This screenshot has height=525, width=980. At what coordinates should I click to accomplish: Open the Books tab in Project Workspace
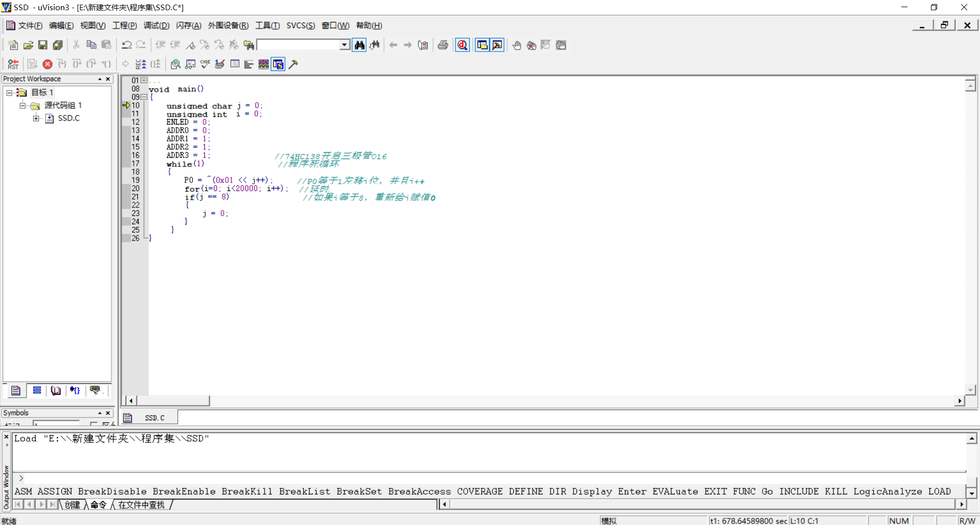[56, 391]
